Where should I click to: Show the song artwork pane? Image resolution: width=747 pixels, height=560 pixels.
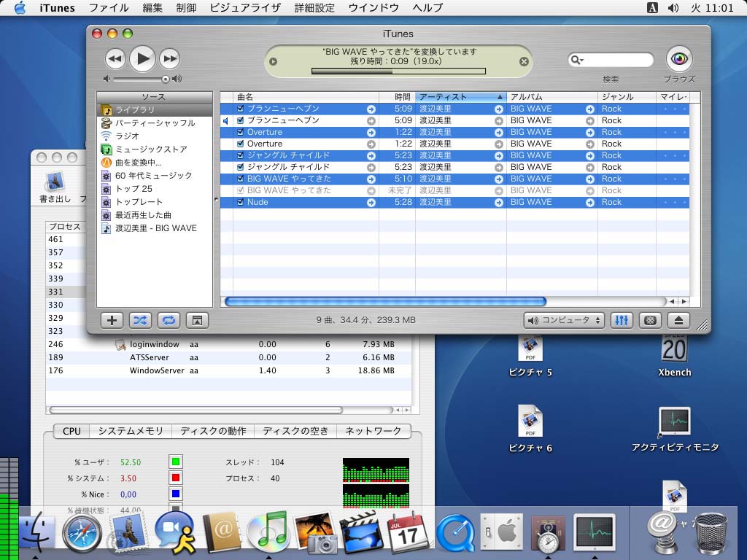pyautogui.click(x=197, y=321)
